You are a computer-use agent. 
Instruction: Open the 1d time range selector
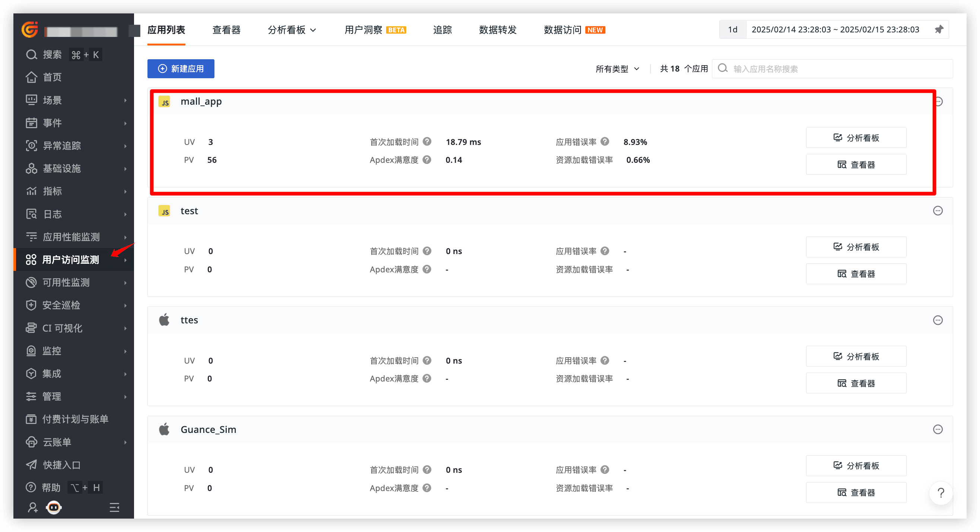point(732,30)
